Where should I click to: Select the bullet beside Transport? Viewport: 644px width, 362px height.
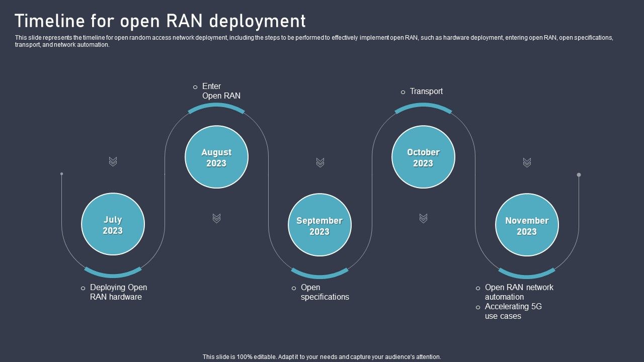point(401,92)
